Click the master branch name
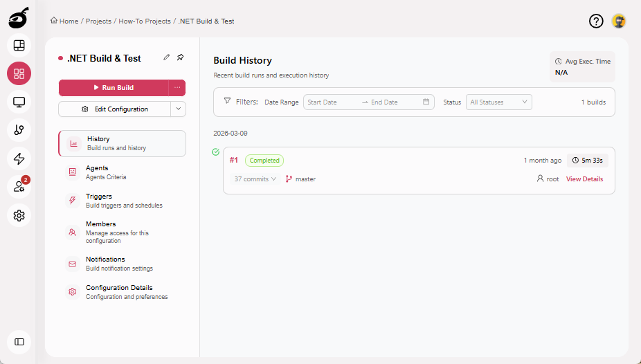This screenshot has height=364, width=641. 305,179
